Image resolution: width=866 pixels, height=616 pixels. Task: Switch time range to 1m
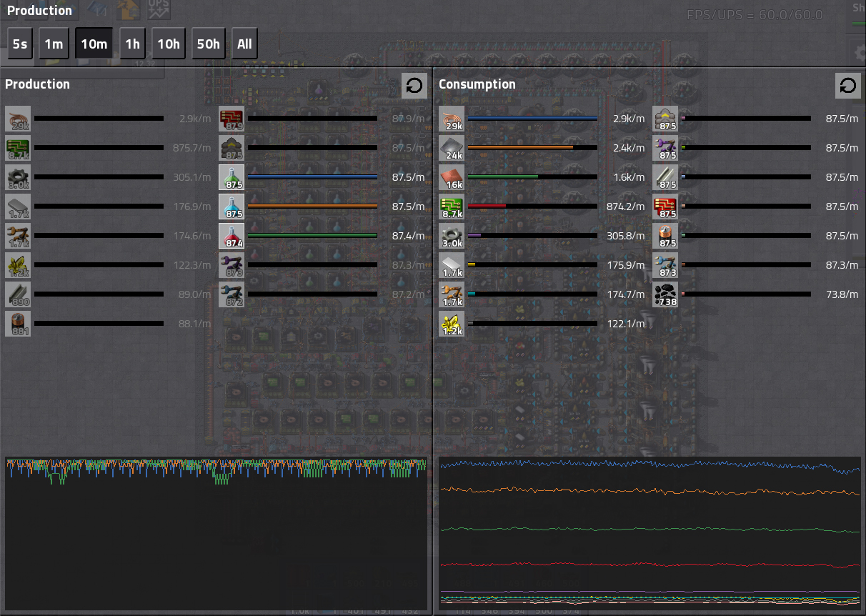[x=54, y=44]
